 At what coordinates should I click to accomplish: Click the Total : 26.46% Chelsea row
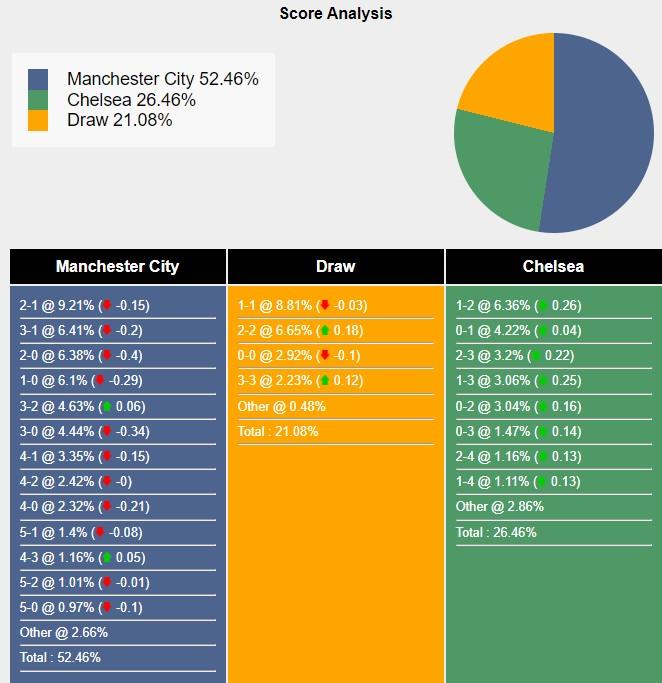[x=554, y=532]
